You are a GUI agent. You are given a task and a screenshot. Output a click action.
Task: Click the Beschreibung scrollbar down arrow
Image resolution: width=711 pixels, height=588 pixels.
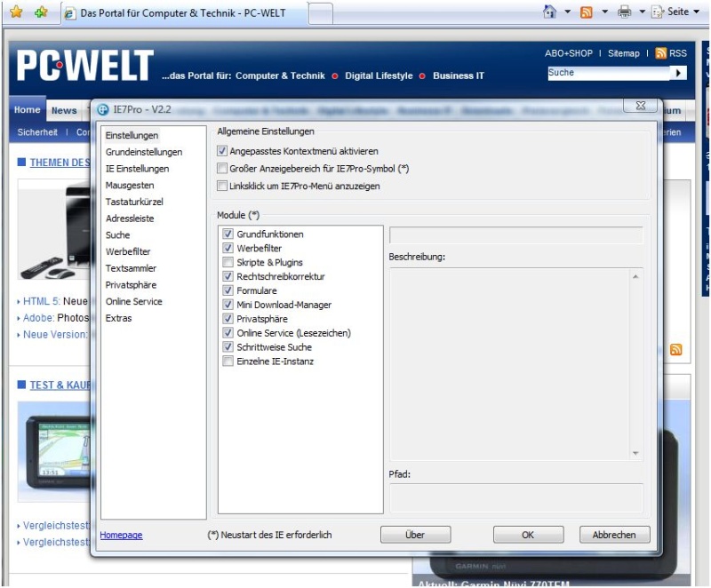(635, 453)
